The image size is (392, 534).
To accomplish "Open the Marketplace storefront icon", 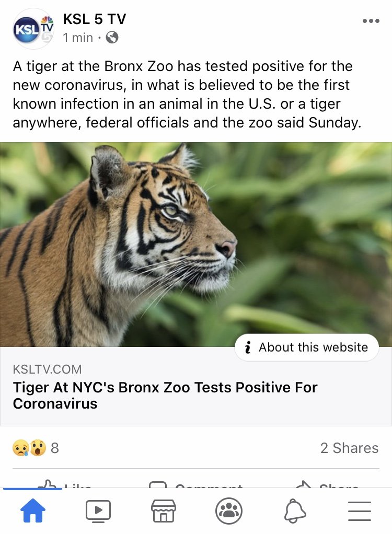I will 164,511.
